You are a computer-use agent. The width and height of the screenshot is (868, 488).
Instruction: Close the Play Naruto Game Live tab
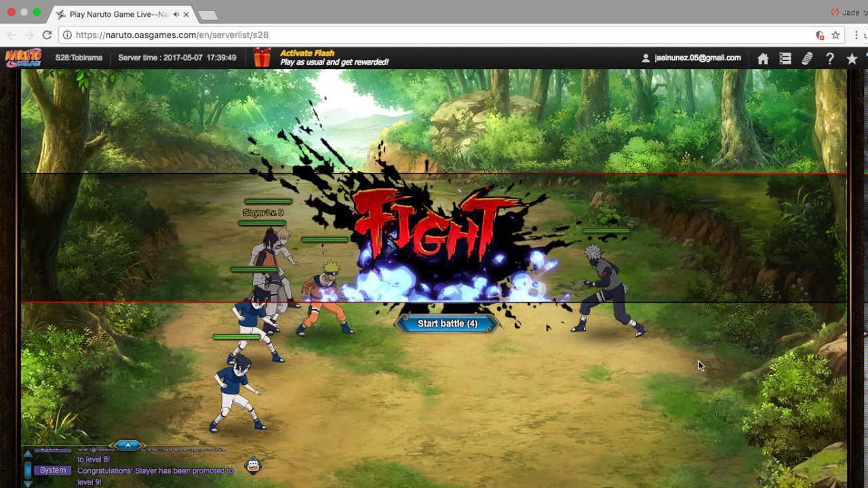pyautogui.click(x=186, y=14)
